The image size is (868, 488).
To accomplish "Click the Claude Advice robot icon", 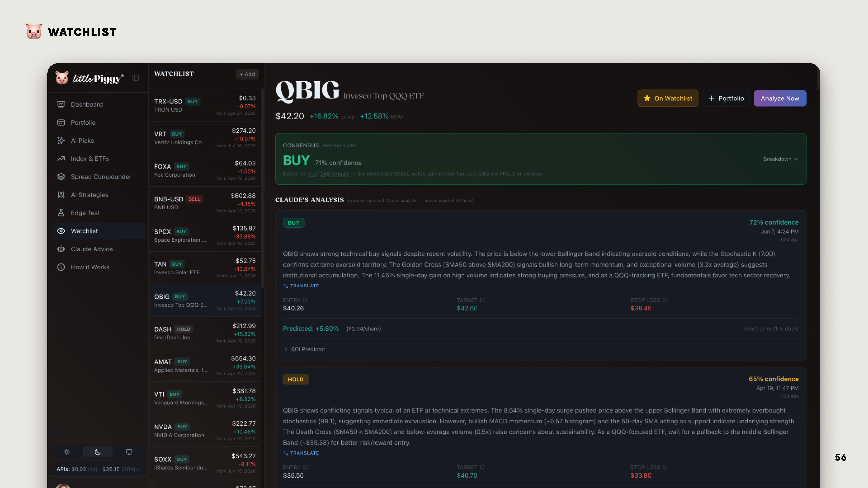I will click(x=61, y=249).
